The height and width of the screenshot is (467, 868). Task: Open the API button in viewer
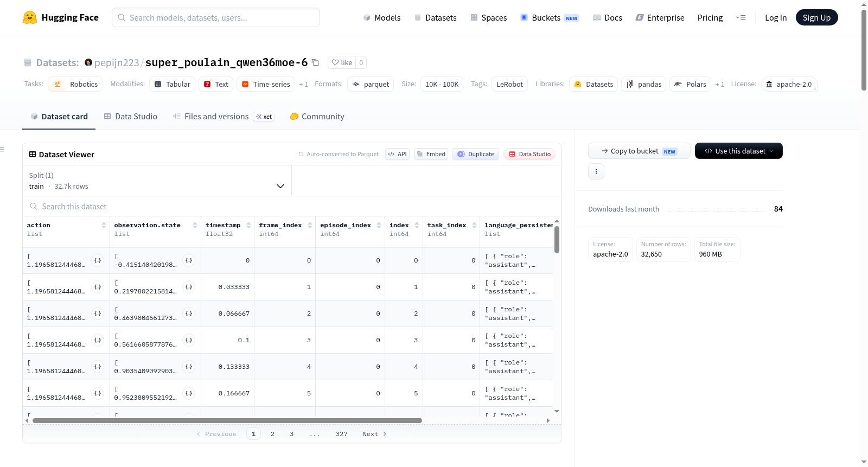[398, 154]
